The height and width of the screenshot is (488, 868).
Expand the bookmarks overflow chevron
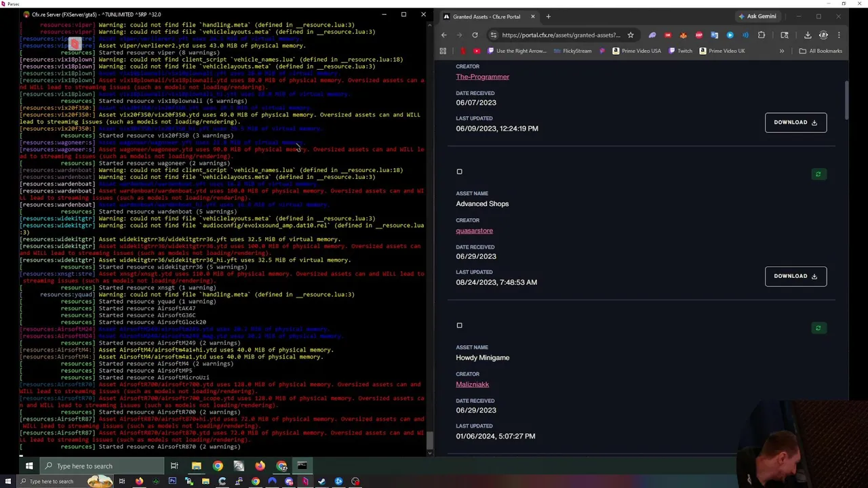pyautogui.click(x=781, y=51)
